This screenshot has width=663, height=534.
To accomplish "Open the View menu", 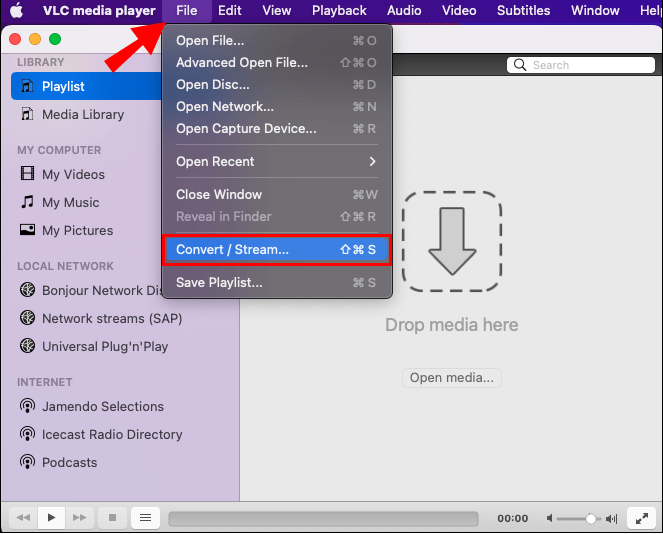I will tap(277, 10).
